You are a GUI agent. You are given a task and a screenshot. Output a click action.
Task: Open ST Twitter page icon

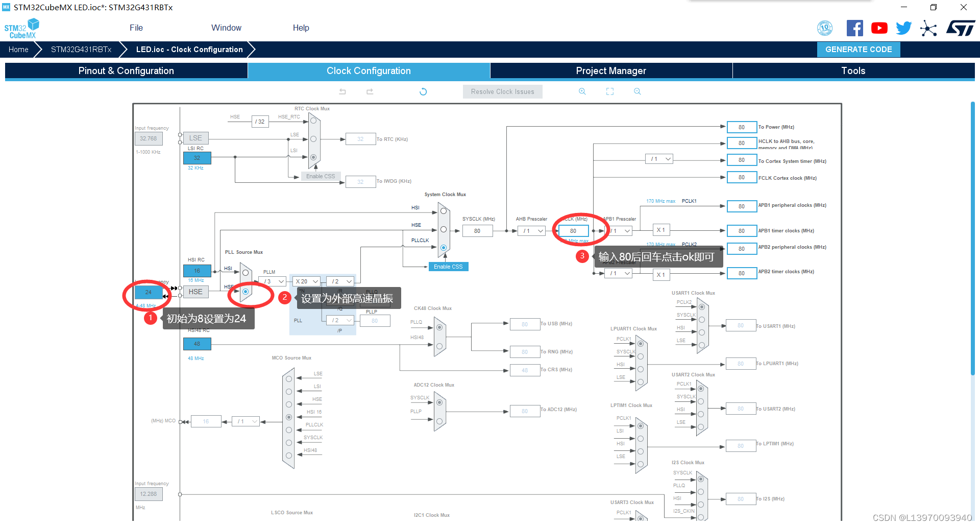coord(903,28)
